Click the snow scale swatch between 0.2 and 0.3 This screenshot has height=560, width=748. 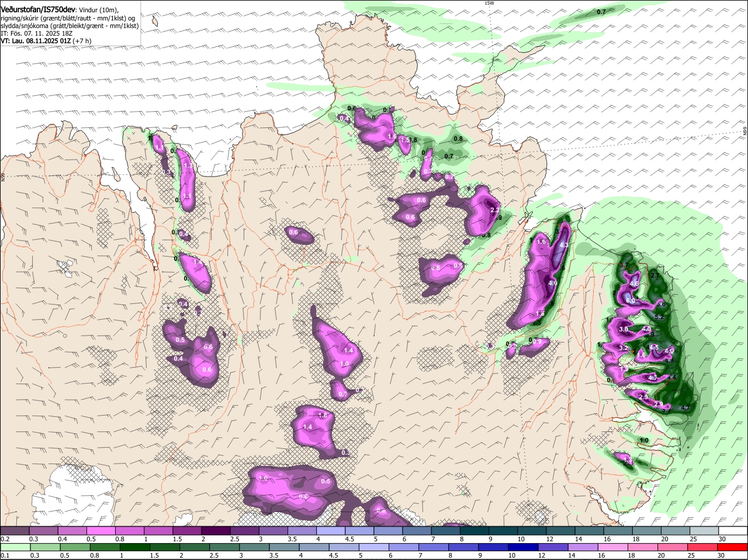point(16,530)
